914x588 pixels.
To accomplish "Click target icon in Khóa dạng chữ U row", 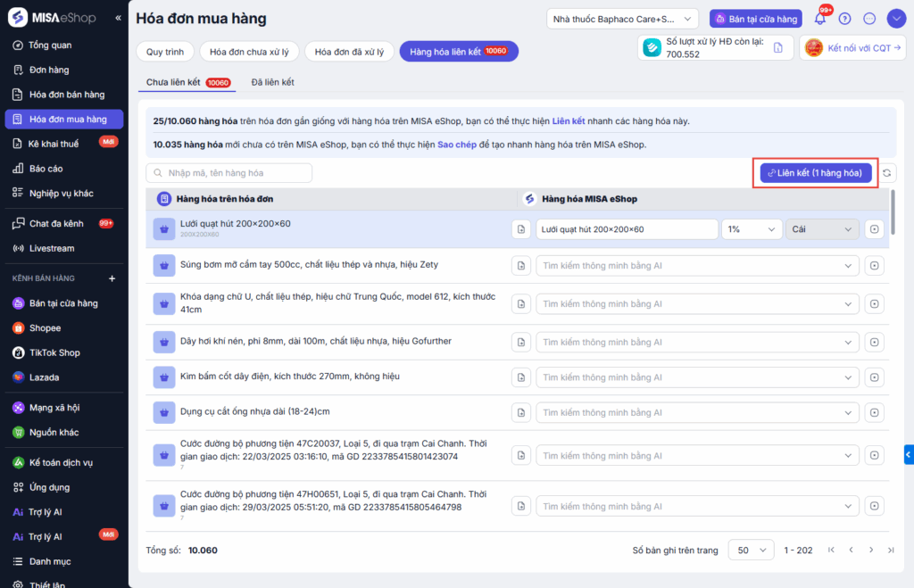I will click(x=875, y=304).
